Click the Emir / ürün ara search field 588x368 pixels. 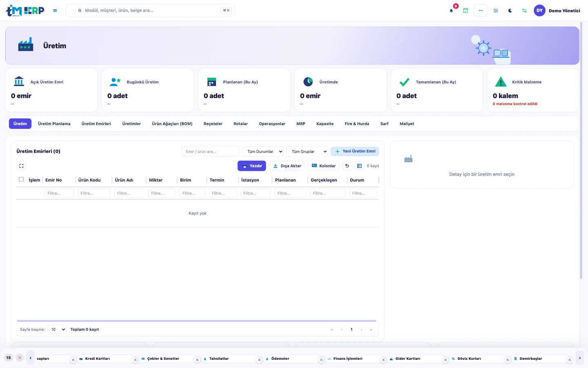tap(210, 152)
